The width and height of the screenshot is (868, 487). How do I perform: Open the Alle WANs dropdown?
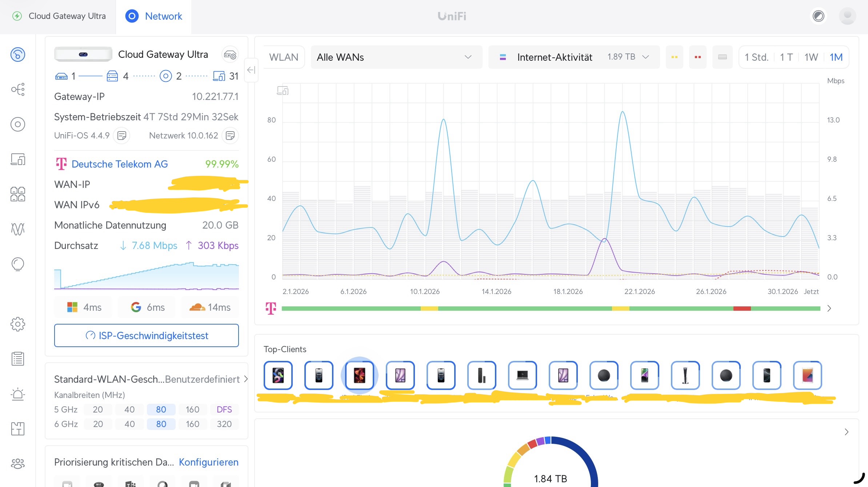396,57
